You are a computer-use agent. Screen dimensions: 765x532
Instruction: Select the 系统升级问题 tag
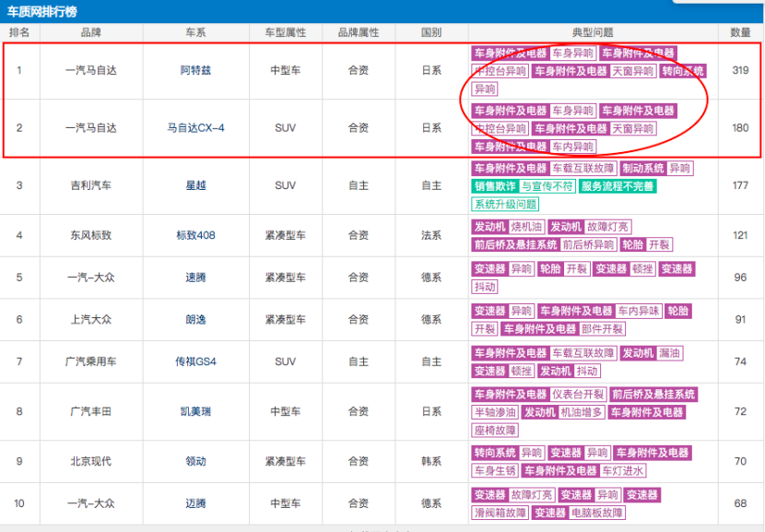pos(505,204)
